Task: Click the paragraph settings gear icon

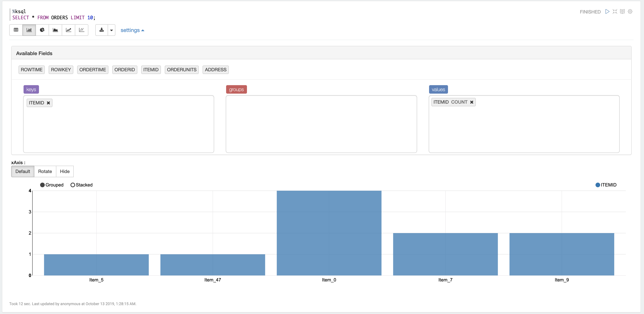Action: coord(630,12)
